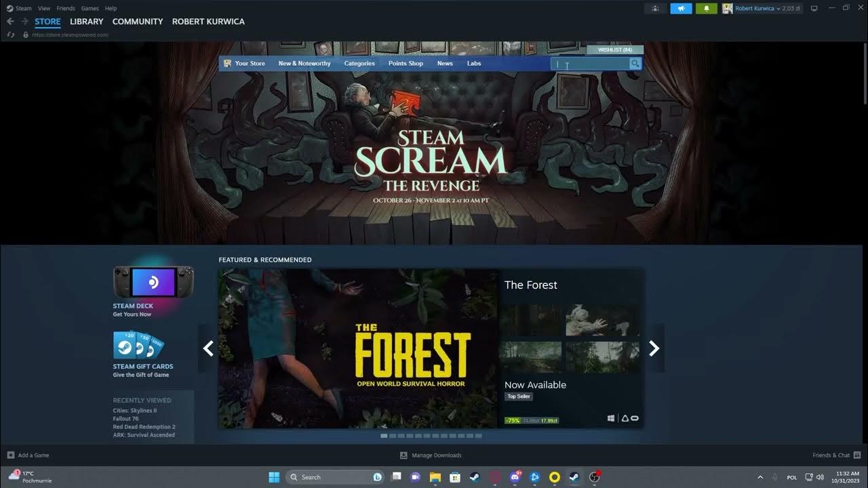Open the Big Picture mode icon
The width and height of the screenshot is (868, 488).
coord(813,7)
